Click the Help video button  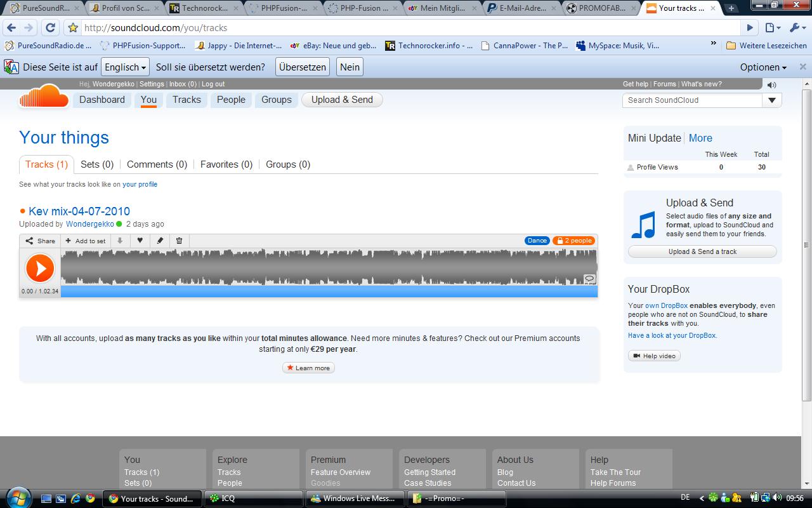pos(654,356)
